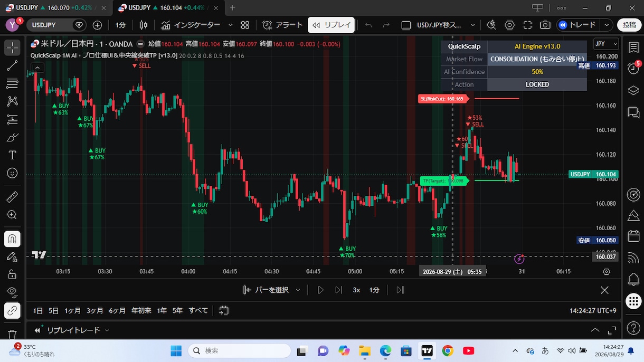Select the 1日 date range

38,310
